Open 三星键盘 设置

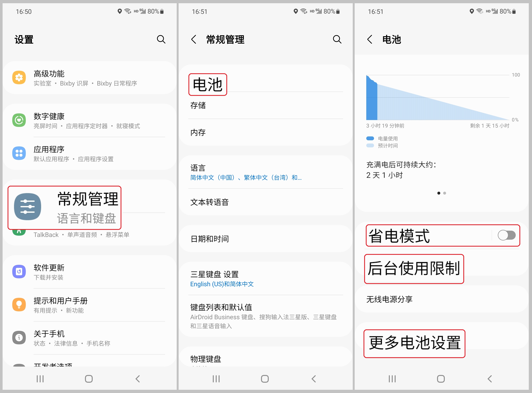click(x=265, y=279)
